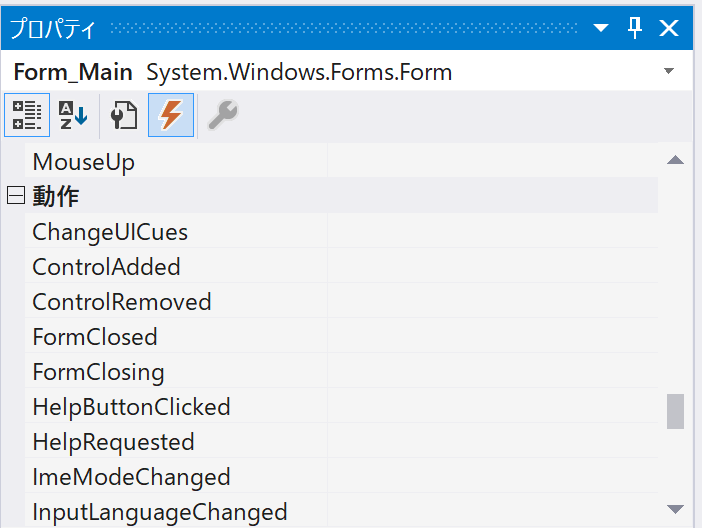Click the ControlRemoved value field
Image resolution: width=702 pixels, height=528 pixels.
pyautogui.click(x=490, y=302)
